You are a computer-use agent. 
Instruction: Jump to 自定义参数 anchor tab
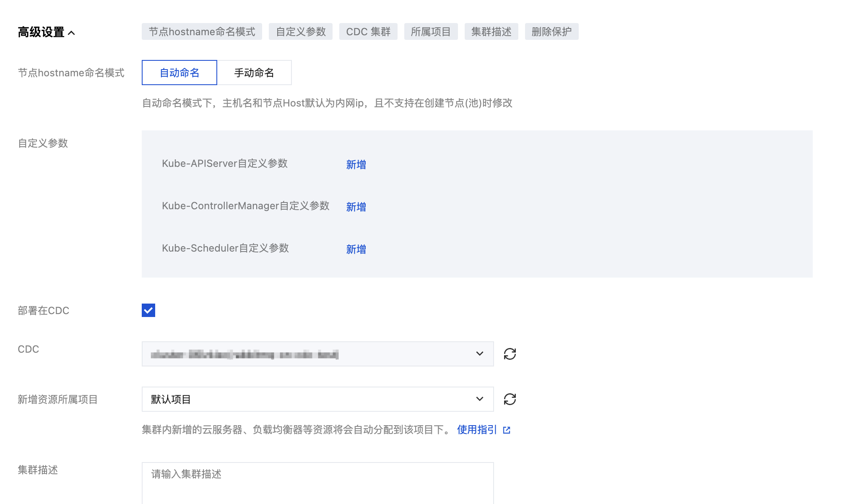301,31
